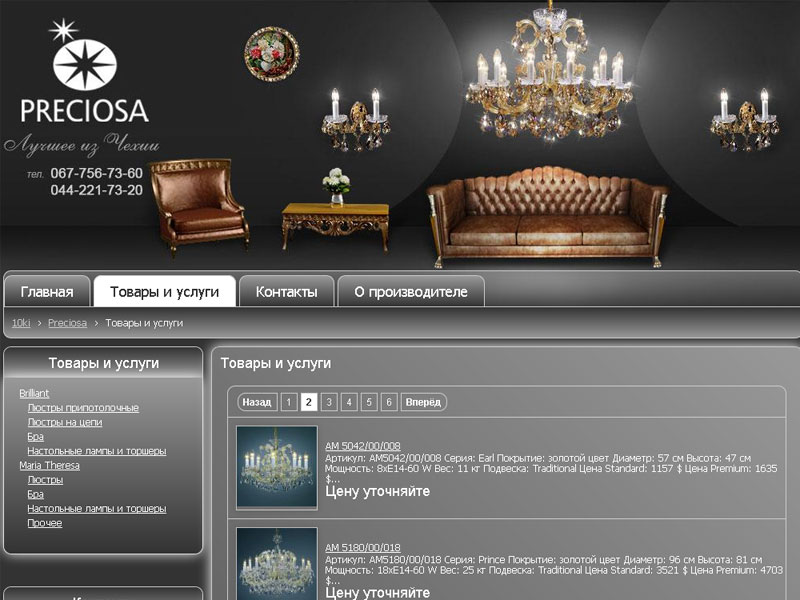Viewport: 800px width, 600px height.
Task: Go to page 3 of results
Action: tap(329, 402)
